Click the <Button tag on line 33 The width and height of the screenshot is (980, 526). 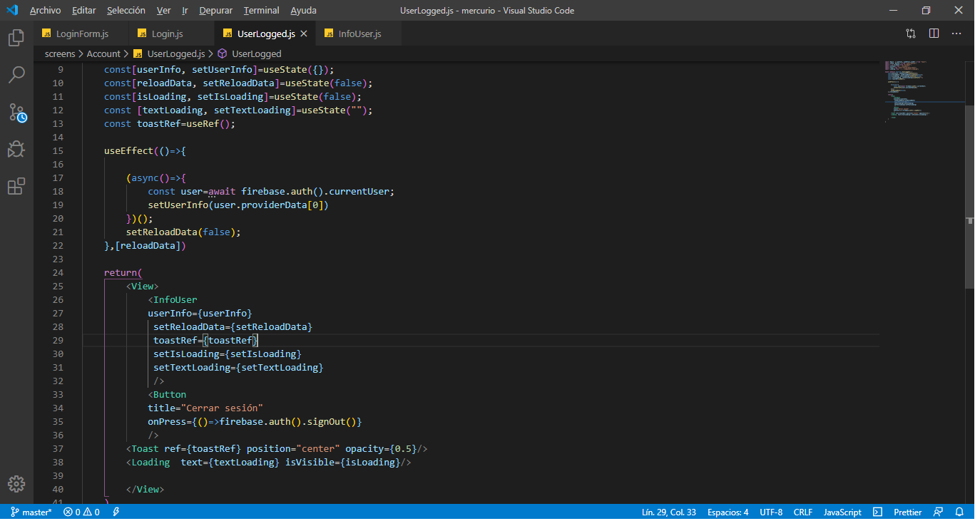click(x=167, y=395)
